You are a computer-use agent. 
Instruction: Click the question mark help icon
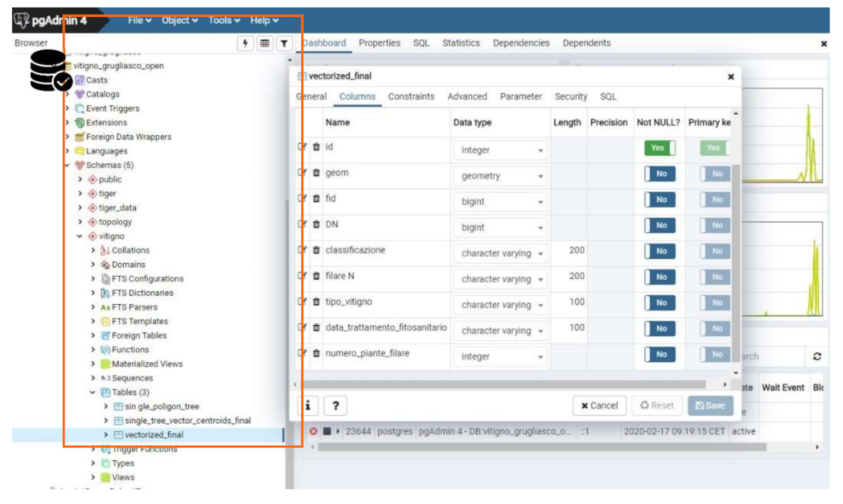pos(335,406)
